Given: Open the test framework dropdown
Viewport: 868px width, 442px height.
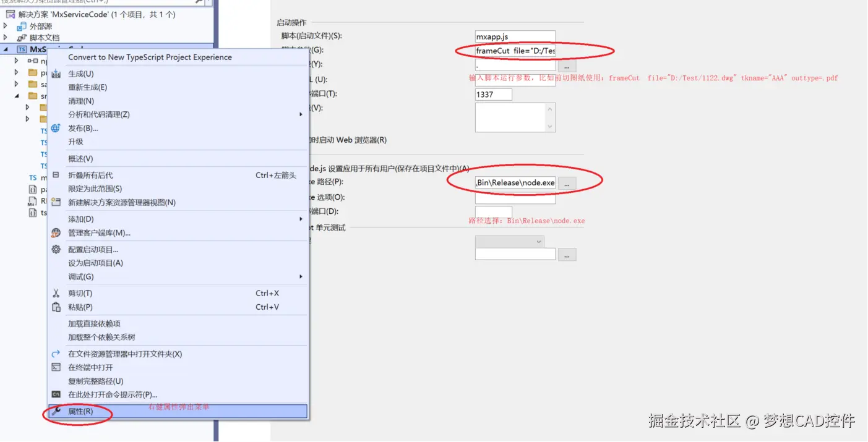Looking at the screenshot, I should point(510,242).
